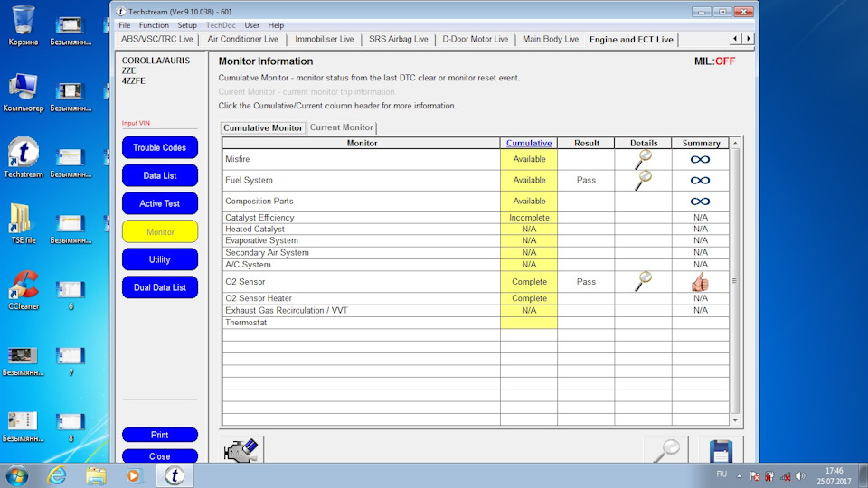
Task: Open TSE file folder on desktop
Action: [24, 223]
